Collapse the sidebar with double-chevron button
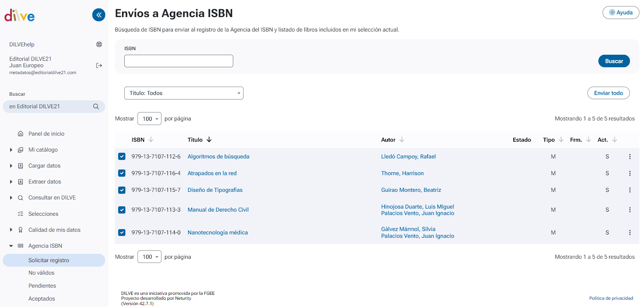 pyautogui.click(x=99, y=15)
